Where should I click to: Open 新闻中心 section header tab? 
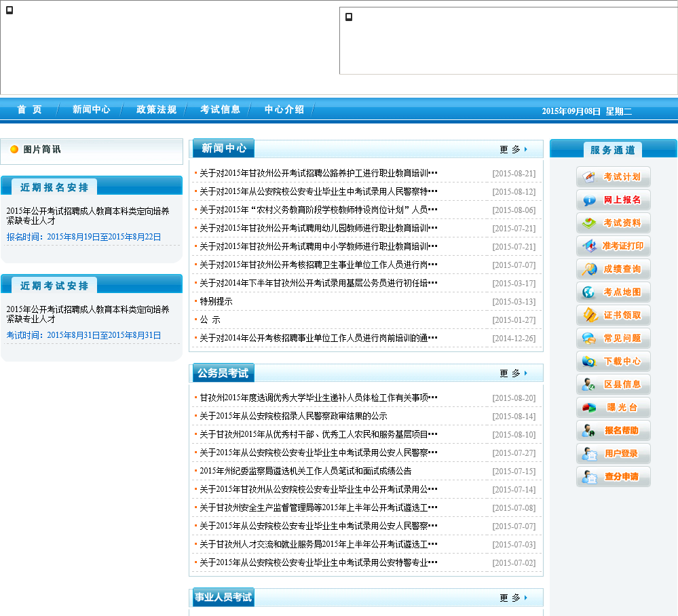pyautogui.click(x=223, y=149)
